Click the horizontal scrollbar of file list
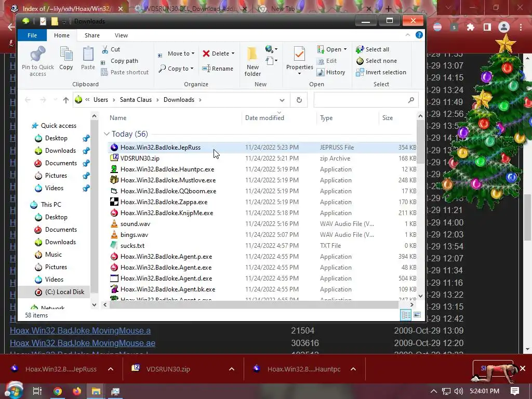Viewport: 532px width, 399px height. [x=254, y=304]
